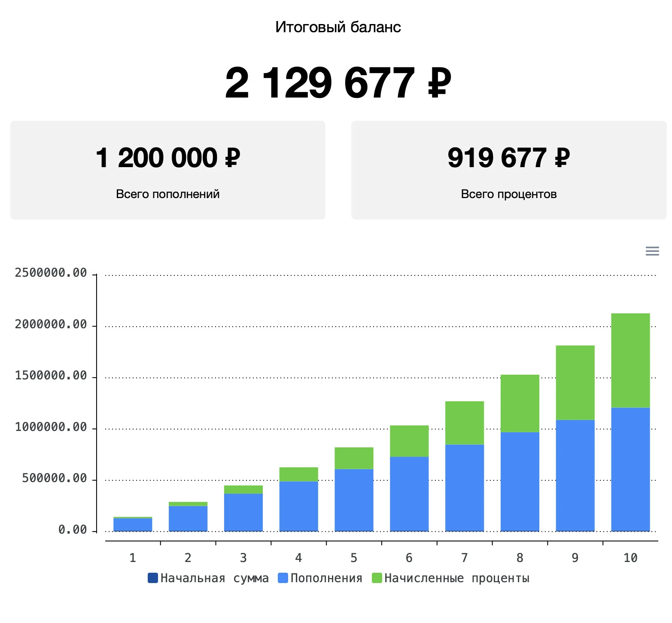Click the blue deposits bar for year 2
The width and height of the screenshot is (672, 623).
pos(188,519)
